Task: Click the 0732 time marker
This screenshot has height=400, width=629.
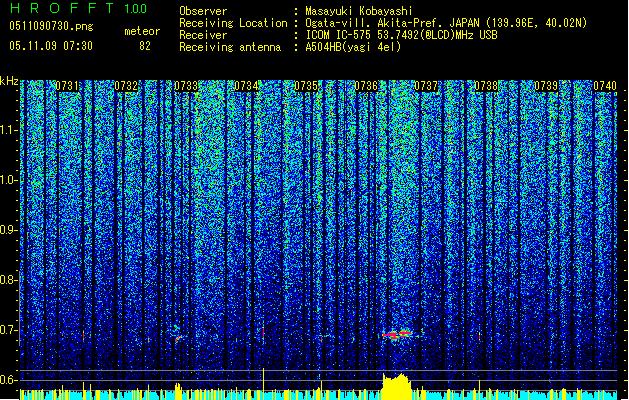Action: (x=126, y=86)
